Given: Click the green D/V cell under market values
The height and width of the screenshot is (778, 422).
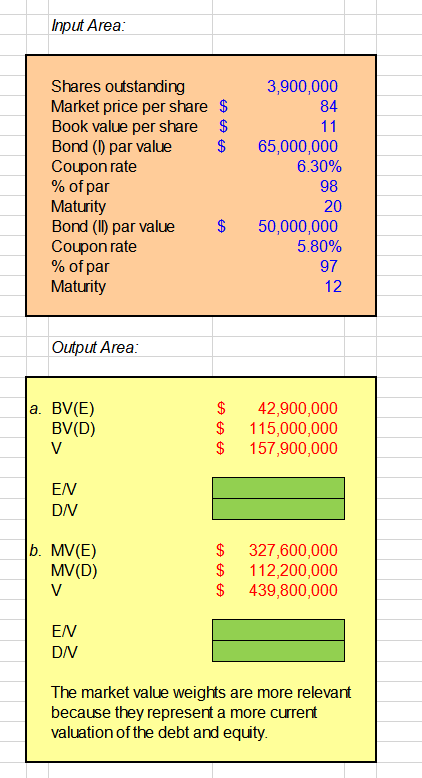Looking at the screenshot, I should tap(278, 651).
